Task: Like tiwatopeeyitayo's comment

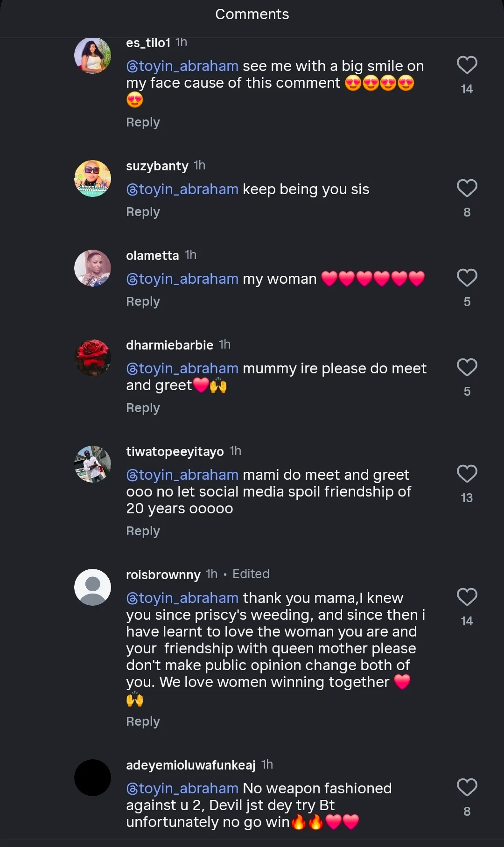Action: [x=467, y=474]
